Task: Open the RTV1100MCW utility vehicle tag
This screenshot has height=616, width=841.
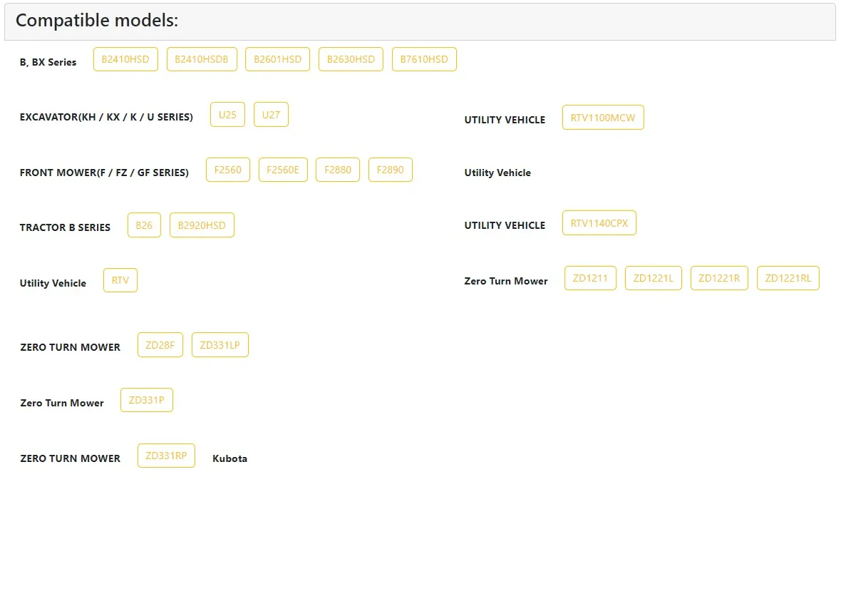Action: [x=602, y=118]
